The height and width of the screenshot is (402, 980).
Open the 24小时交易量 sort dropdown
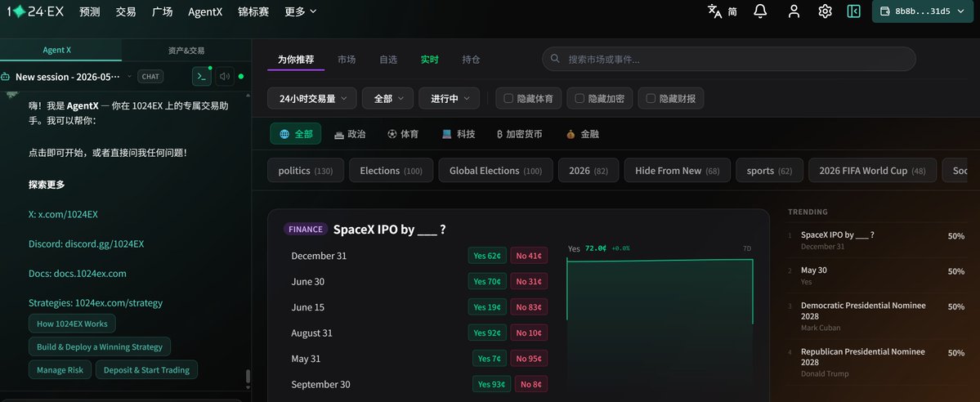[312, 98]
